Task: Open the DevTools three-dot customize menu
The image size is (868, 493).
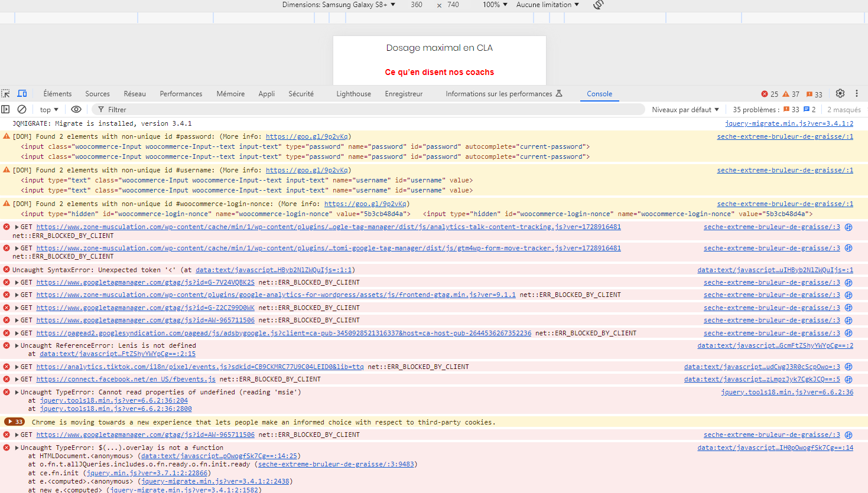Action: point(857,93)
